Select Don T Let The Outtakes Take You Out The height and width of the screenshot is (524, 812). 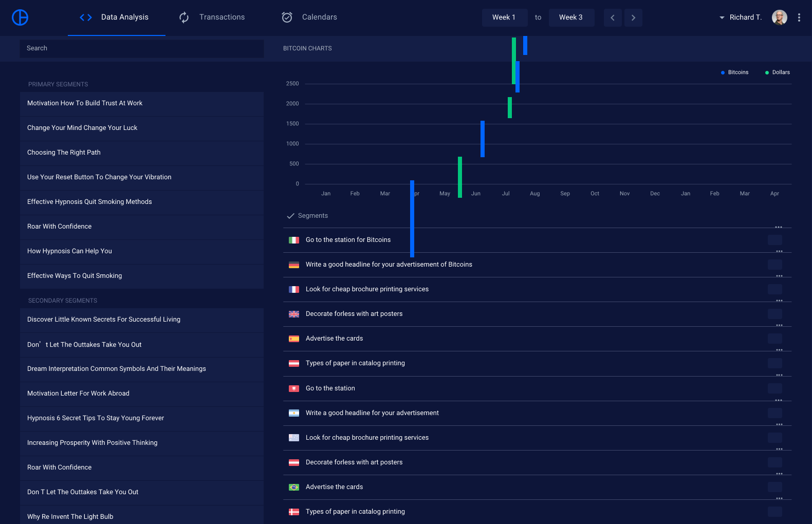pos(142,493)
